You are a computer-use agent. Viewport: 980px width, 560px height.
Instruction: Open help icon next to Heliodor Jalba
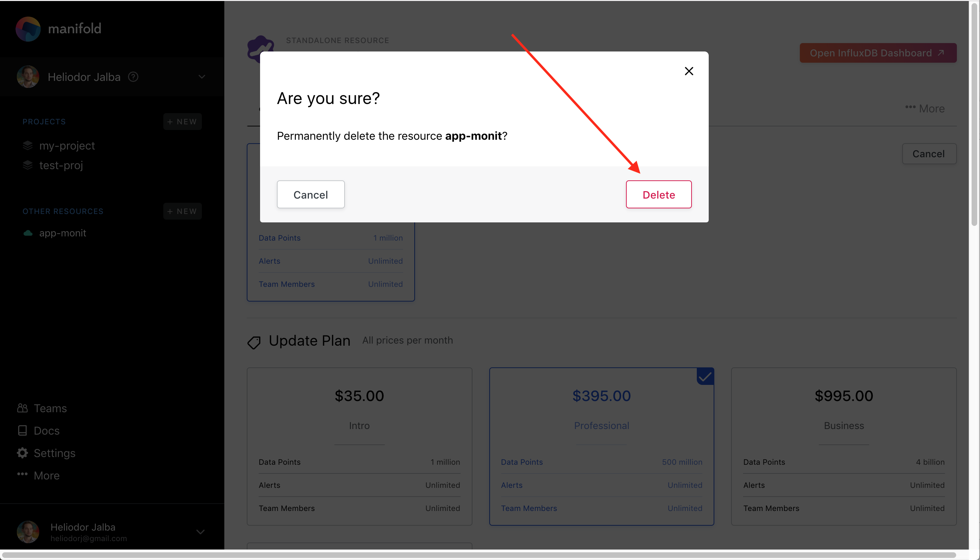click(x=133, y=77)
